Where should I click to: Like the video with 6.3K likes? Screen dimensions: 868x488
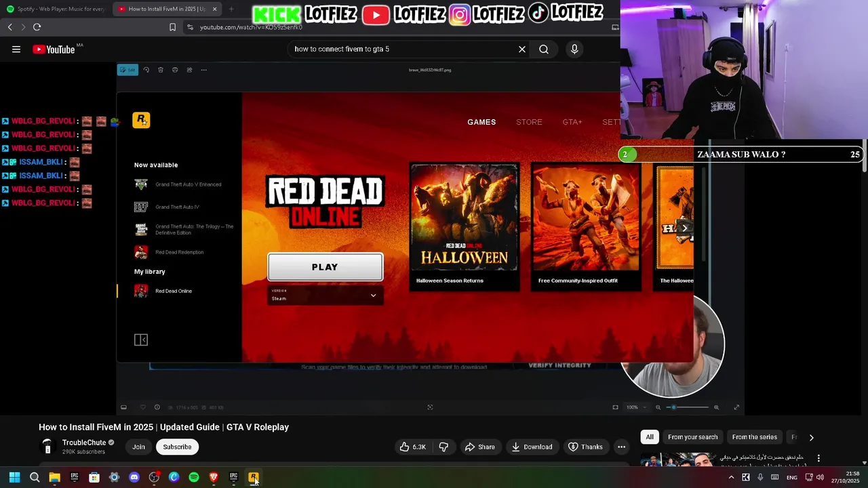coord(413,447)
